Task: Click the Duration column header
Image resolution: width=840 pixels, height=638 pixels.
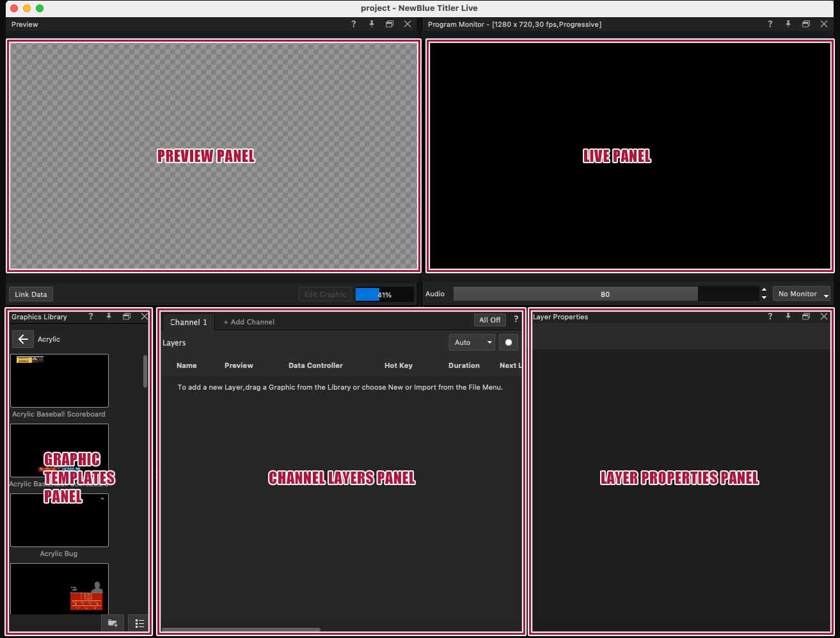Action: (464, 365)
